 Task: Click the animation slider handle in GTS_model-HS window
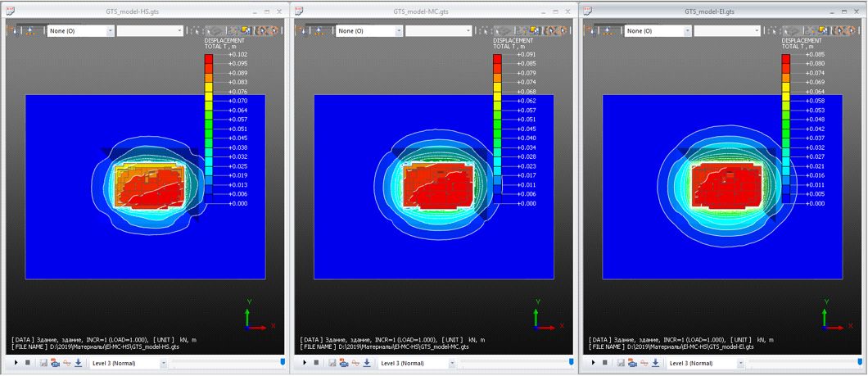pyautogui.click(x=283, y=361)
